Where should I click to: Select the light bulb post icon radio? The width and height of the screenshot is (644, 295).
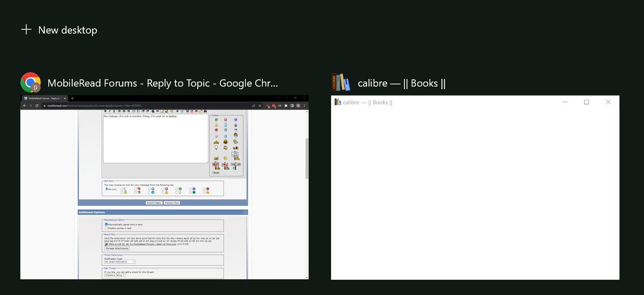coord(177,193)
